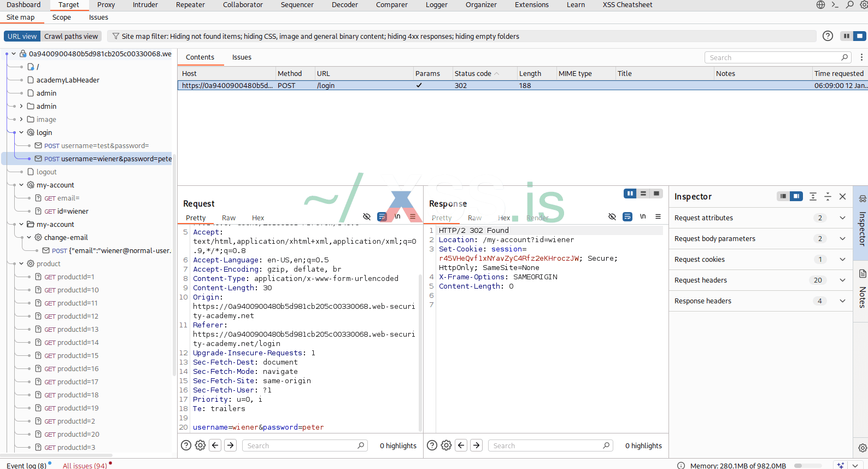This screenshot has height=469, width=868.
Task: Open All issues in status bar
Action: [x=85, y=465]
